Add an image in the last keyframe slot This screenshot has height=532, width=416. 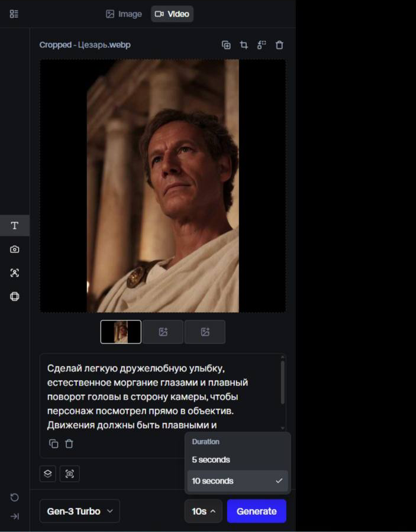click(x=205, y=332)
